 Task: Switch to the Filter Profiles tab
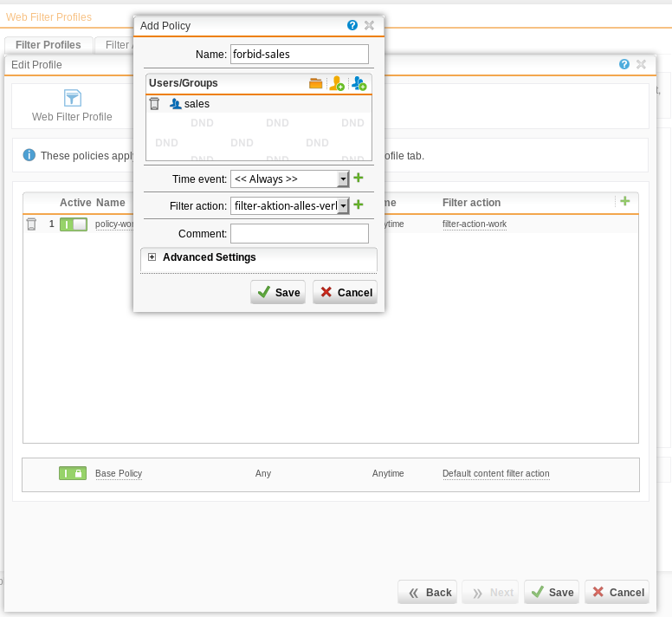[48, 45]
